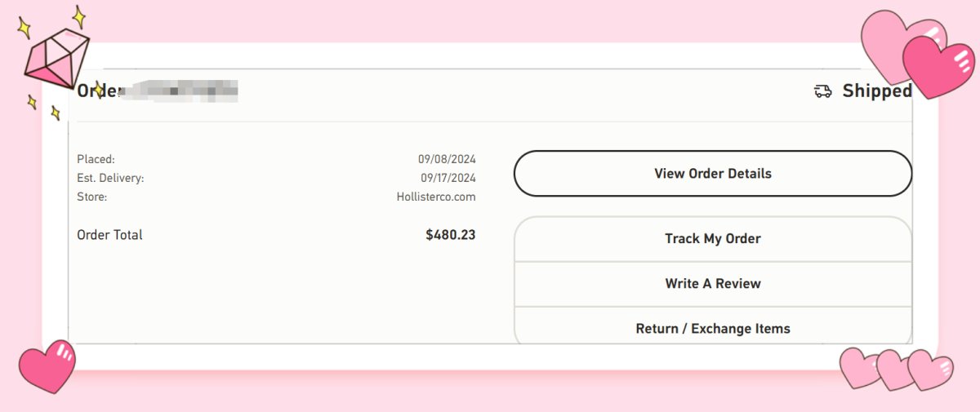Image resolution: width=980 pixels, height=412 pixels.
Task: Click the pink diamond gem icon
Action: tap(56, 59)
